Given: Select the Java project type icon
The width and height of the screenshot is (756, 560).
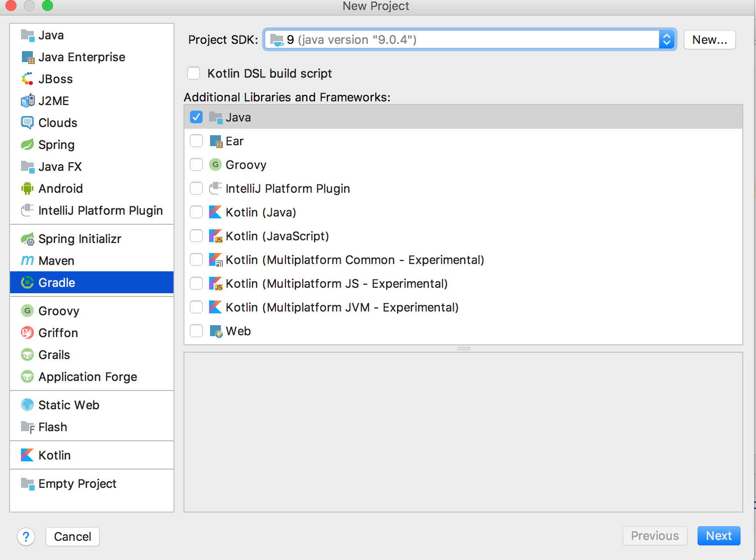Looking at the screenshot, I should [x=27, y=35].
